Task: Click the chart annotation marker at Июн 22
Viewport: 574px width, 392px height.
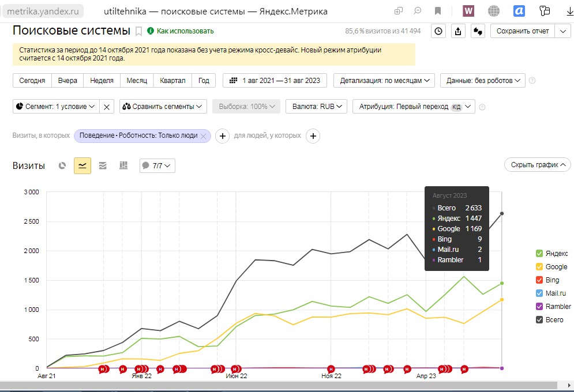Action: [236, 369]
